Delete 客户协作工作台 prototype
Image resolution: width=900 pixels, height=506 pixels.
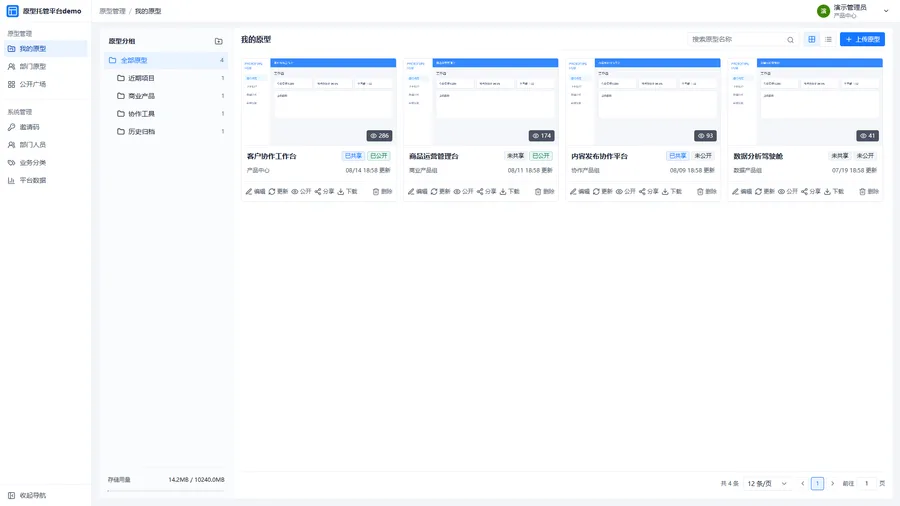[382, 192]
